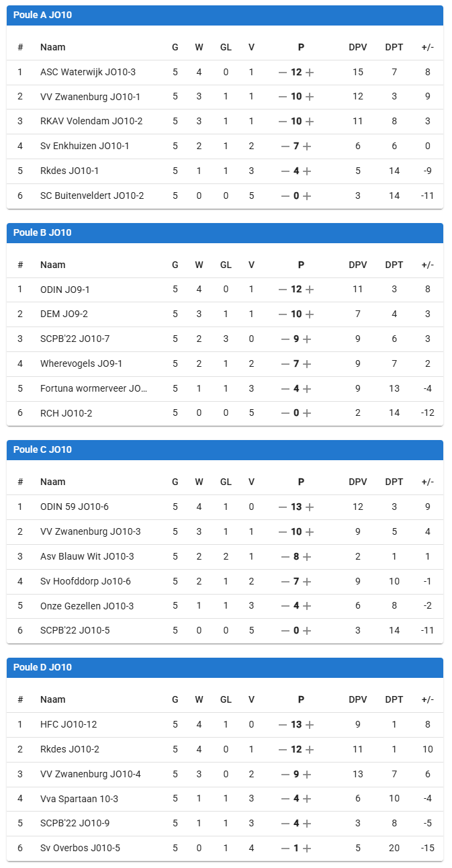Add a point to SC Buitenveldert JO10-2
This screenshot has width=452, height=868.
[307, 196]
